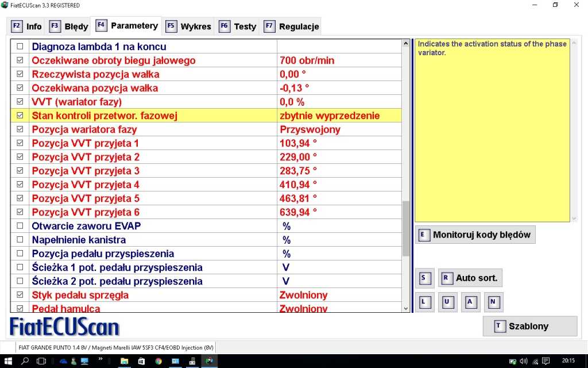This screenshot has width=588, height=368.
Task: Uncheck the VVT (wariator fazy) parameter
Action: pyautogui.click(x=20, y=102)
